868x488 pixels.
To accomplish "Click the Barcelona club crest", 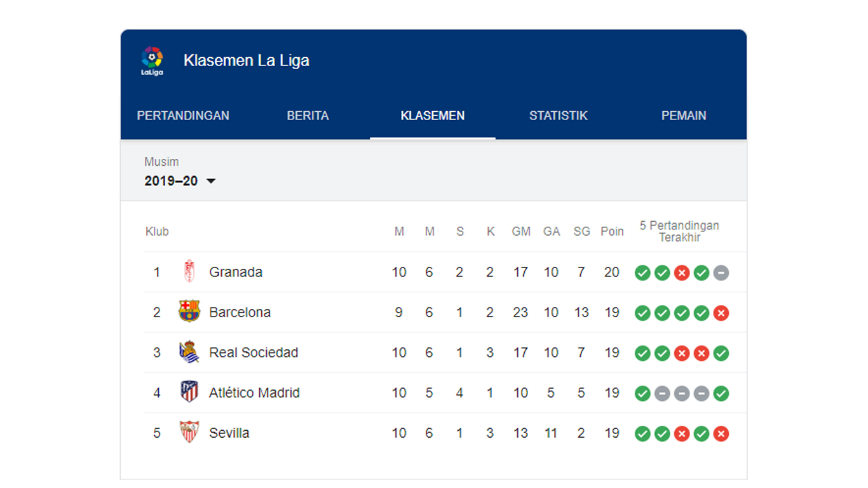I will 189,312.
